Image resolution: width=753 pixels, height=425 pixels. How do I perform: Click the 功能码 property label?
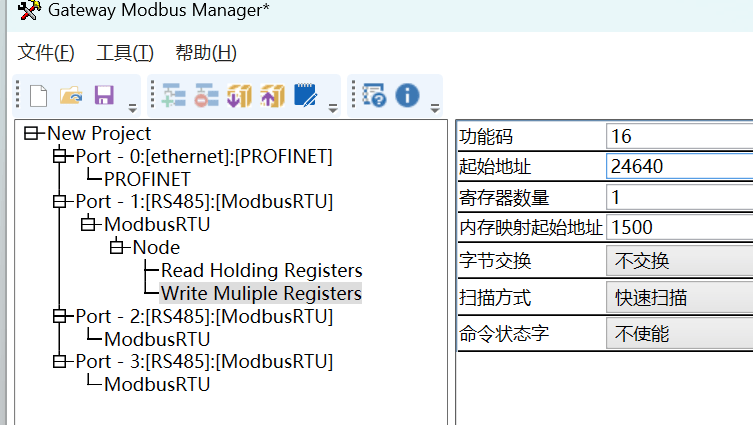coord(486,137)
